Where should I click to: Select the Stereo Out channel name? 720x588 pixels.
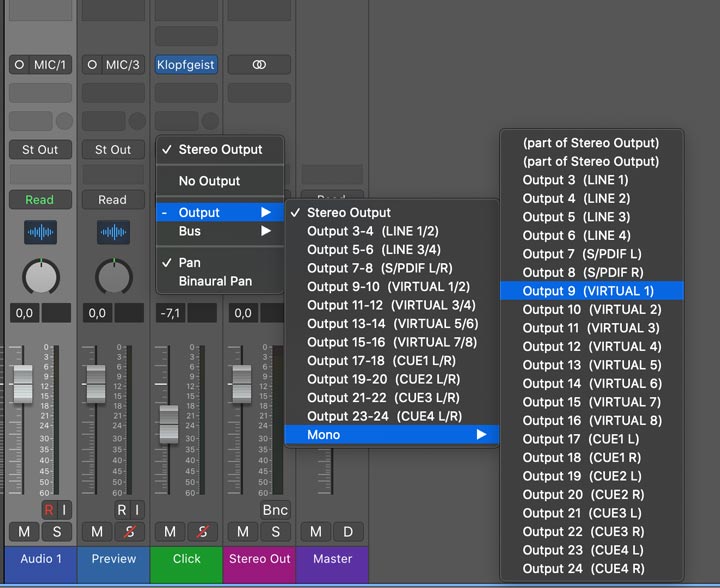point(259,559)
